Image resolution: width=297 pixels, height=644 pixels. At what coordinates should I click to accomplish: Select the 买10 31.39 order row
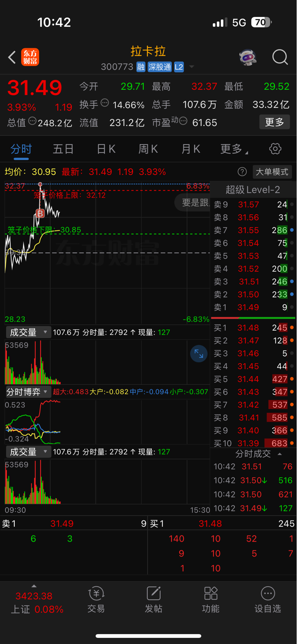tap(253, 443)
